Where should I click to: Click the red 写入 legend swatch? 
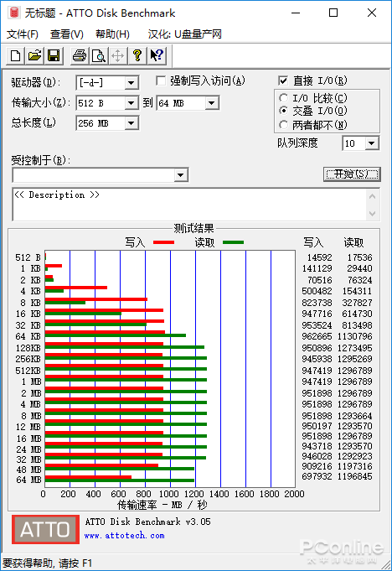163,242
